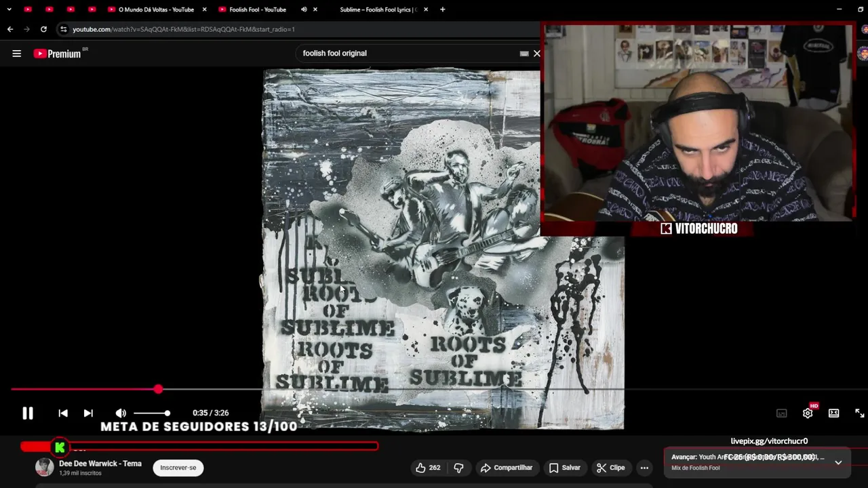The width and height of the screenshot is (868, 488).
Task: Open the tab search dropdown arrow
Action: coord(9,9)
